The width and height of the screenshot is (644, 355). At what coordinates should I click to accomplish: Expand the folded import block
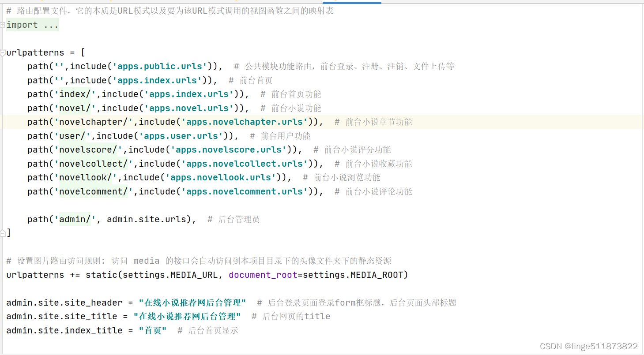point(3,25)
